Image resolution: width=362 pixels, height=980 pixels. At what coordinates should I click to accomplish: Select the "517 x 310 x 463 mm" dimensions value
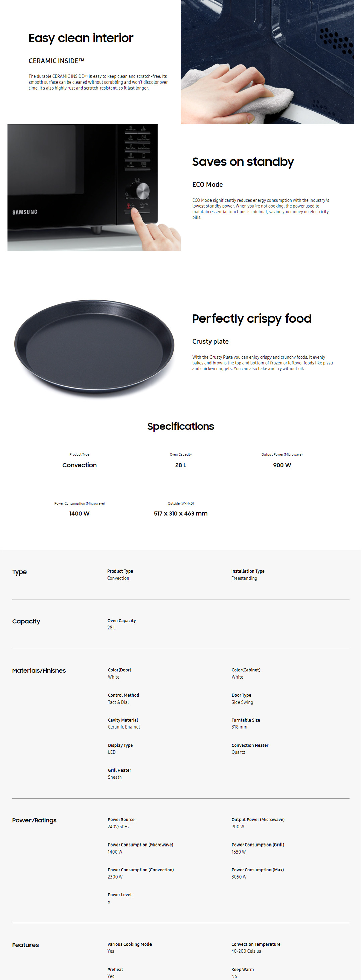point(181,513)
